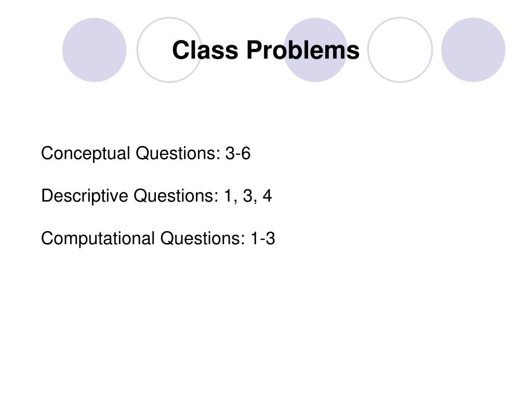Select the Descriptive Questions line
This screenshot has height=399, width=532.
[x=156, y=196]
